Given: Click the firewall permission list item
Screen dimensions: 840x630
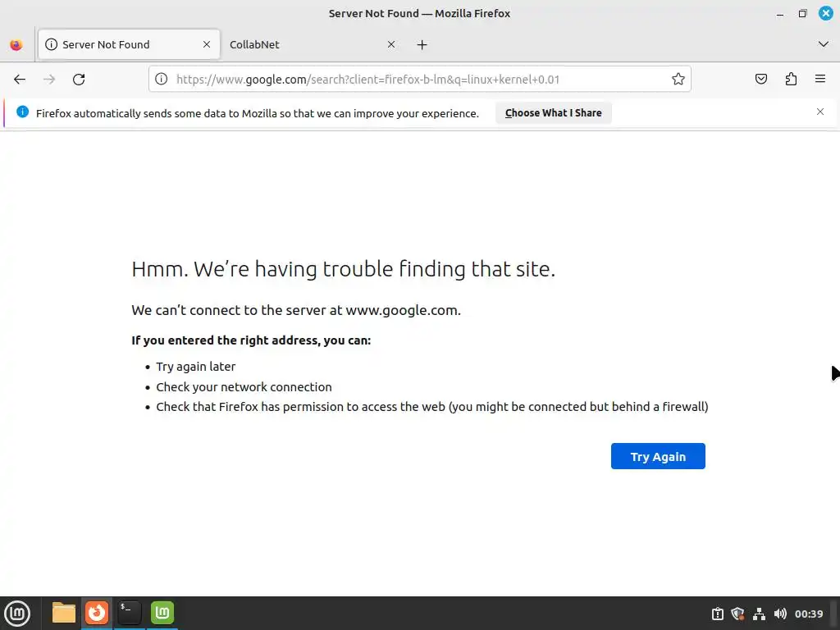Looking at the screenshot, I should 431,407.
